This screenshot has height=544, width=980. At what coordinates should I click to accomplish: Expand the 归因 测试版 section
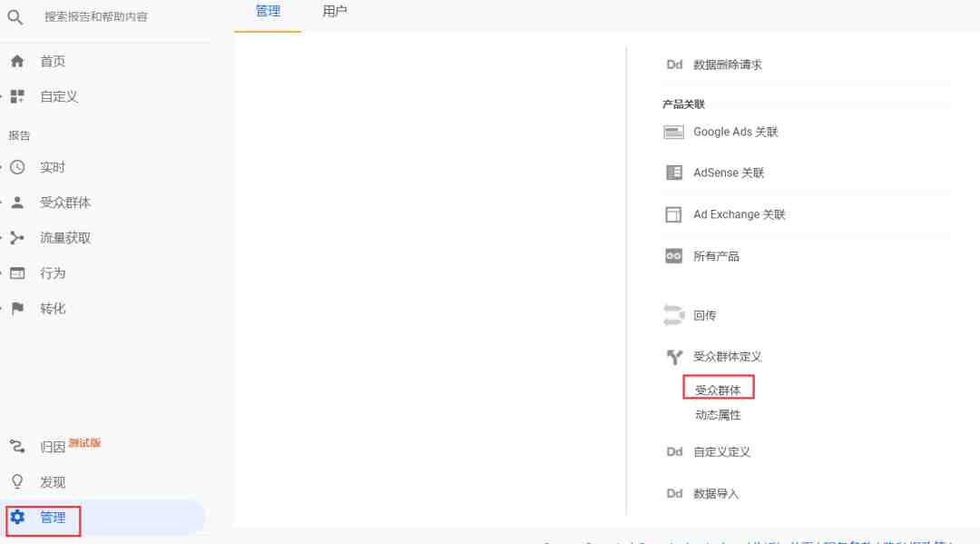70,446
